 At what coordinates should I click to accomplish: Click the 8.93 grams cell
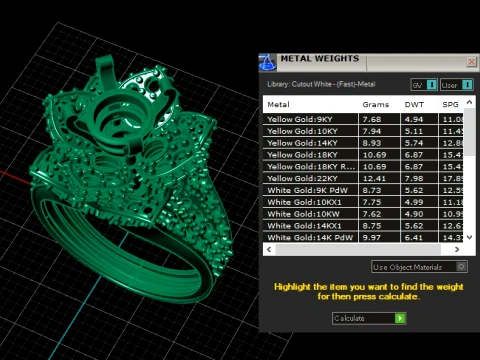pyautogui.click(x=379, y=143)
